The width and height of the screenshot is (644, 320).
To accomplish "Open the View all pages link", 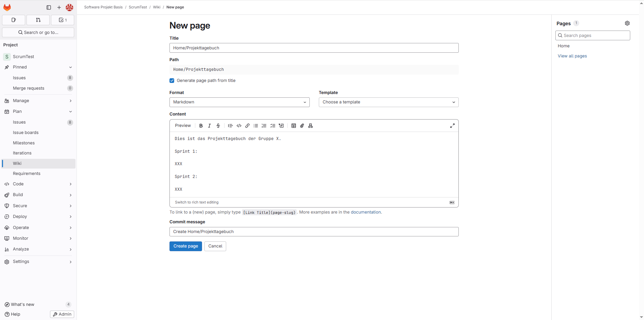I will coord(572,56).
